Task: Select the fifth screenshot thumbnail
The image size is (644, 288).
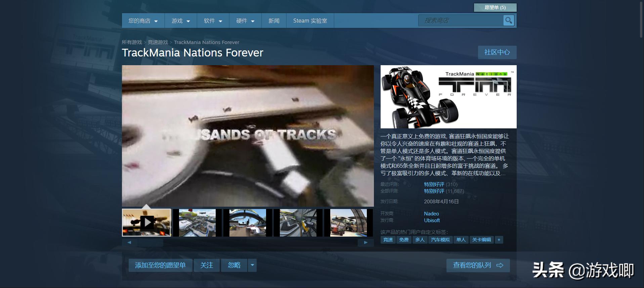Action: coord(348,222)
